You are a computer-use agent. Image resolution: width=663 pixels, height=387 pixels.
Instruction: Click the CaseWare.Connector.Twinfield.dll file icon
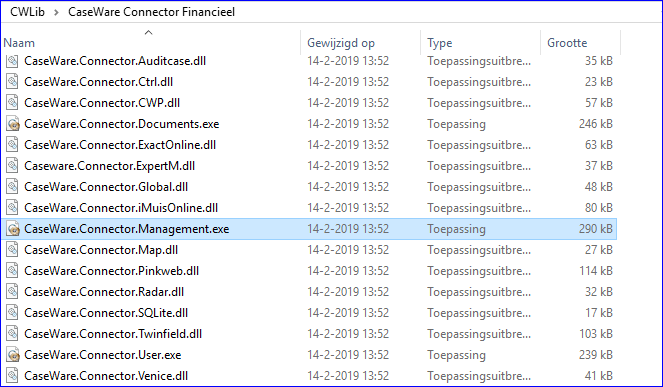(x=12, y=334)
